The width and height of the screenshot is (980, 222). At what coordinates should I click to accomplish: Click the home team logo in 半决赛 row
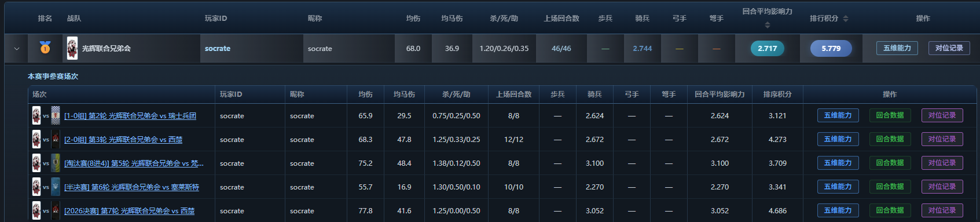coord(36,187)
